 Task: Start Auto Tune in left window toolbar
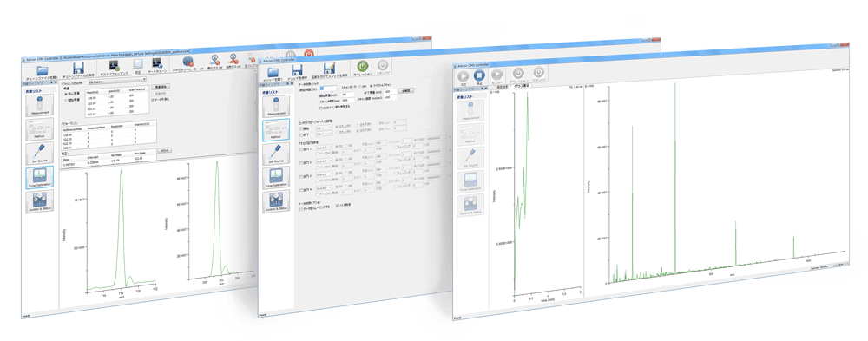pyautogui.click(x=157, y=63)
